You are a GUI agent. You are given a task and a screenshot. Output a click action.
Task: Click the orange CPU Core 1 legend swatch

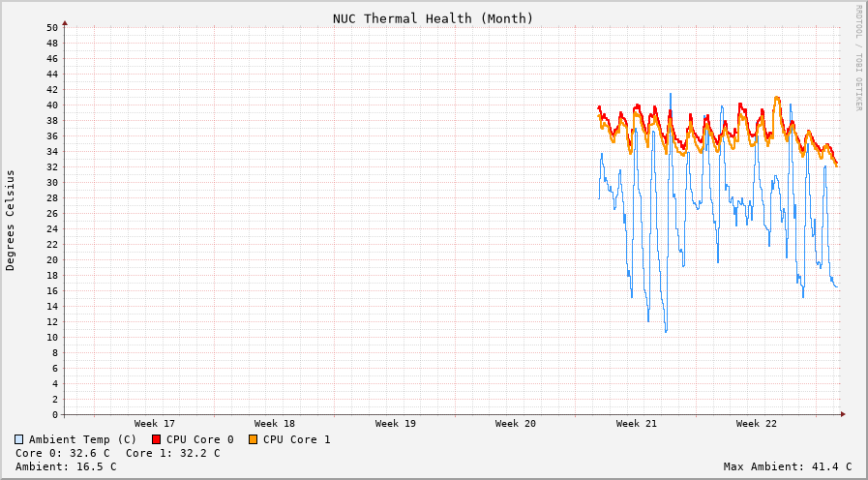click(x=253, y=439)
